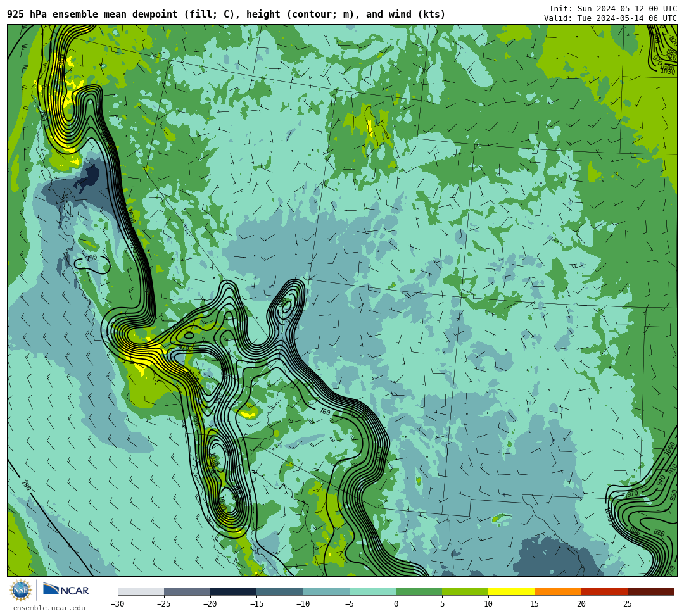Click the 760 height contour label
Image resolution: width=684 pixels, height=616 pixels.
click(x=325, y=411)
